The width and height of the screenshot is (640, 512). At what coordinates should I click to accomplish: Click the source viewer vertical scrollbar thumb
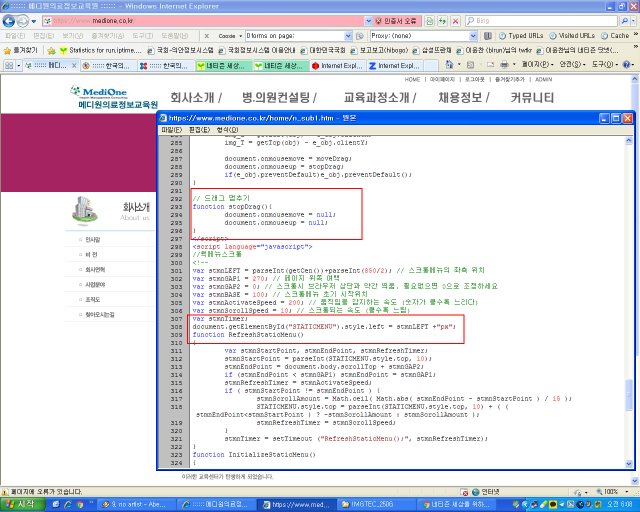(x=629, y=395)
